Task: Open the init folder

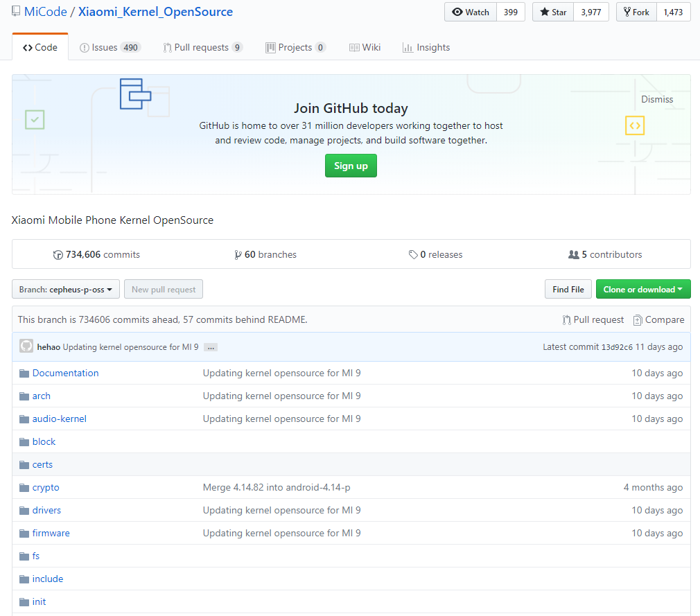Action: click(39, 601)
